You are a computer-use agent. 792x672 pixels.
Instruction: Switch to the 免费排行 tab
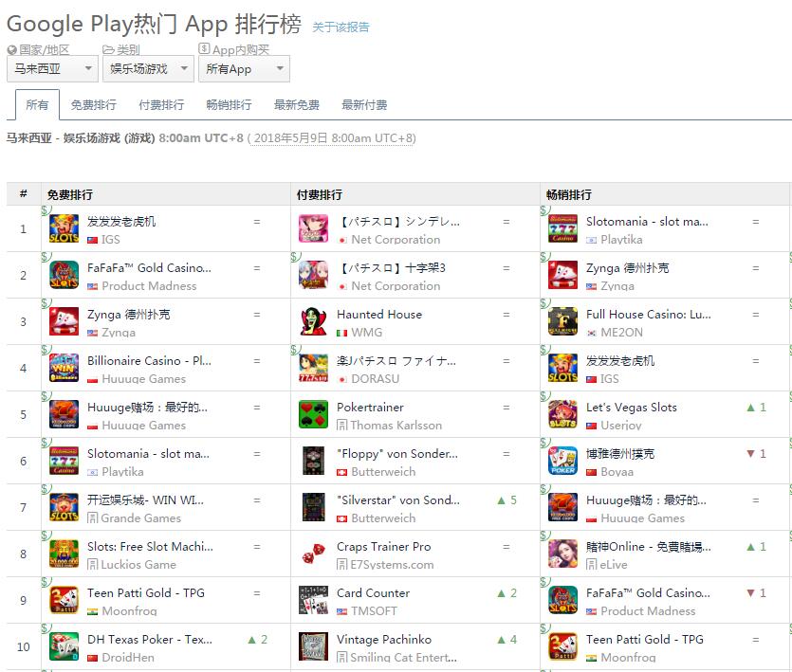coord(94,105)
